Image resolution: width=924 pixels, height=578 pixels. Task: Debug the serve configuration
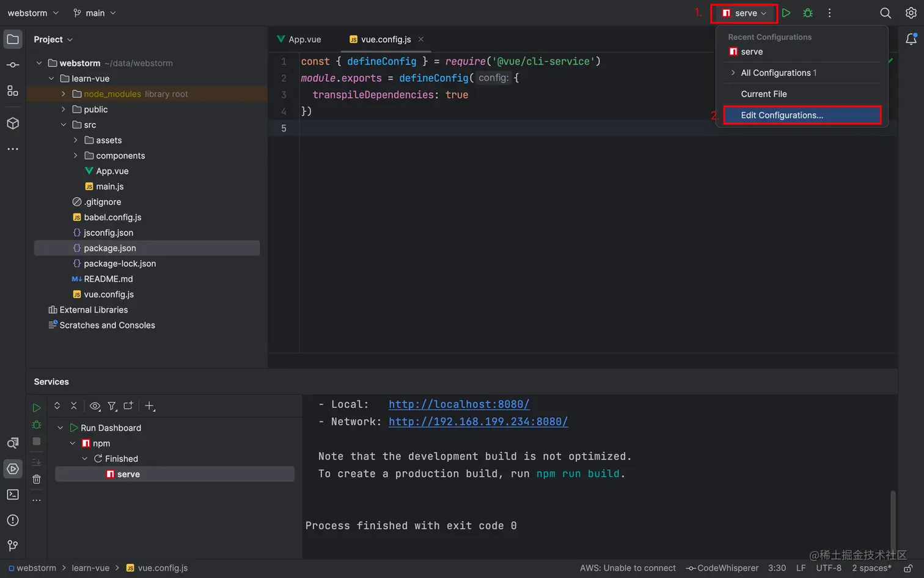[x=808, y=13]
